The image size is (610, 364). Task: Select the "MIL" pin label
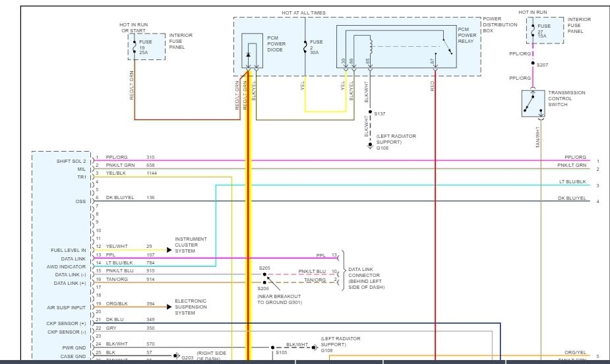[81, 169]
